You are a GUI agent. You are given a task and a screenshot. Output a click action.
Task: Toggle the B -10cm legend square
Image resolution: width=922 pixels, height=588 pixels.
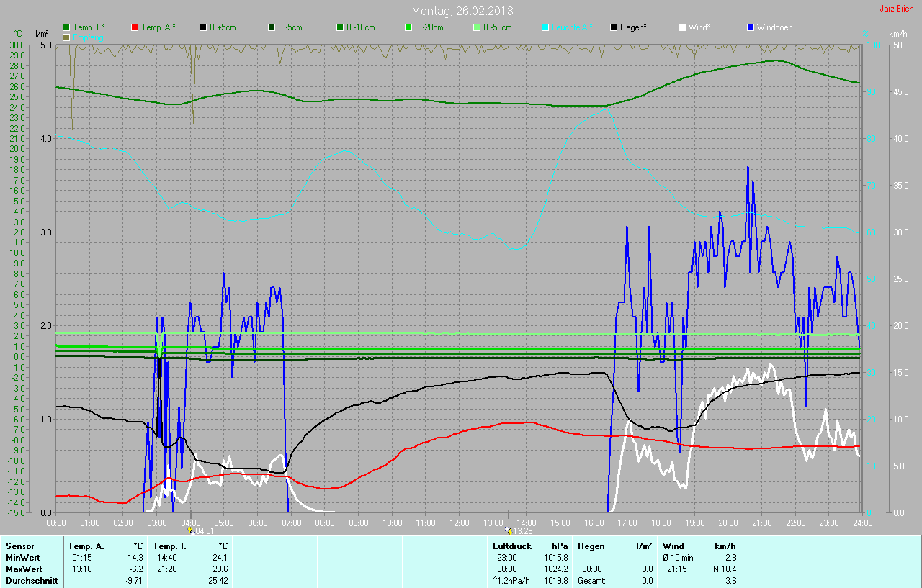[x=340, y=27]
